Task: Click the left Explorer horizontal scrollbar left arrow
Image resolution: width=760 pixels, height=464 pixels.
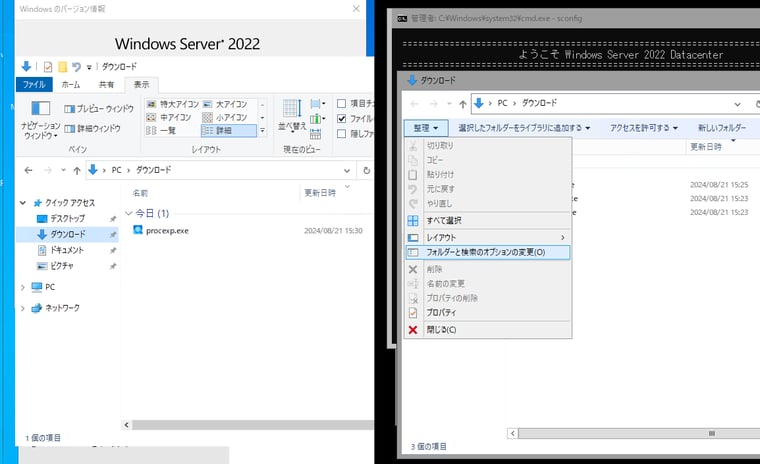Action: tap(127, 425)
